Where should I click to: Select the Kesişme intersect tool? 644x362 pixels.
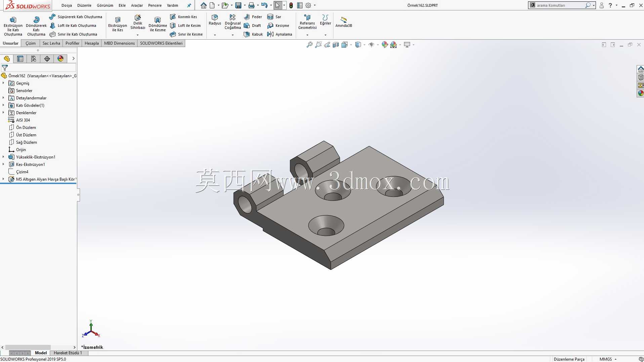click(x=278, y=26)
